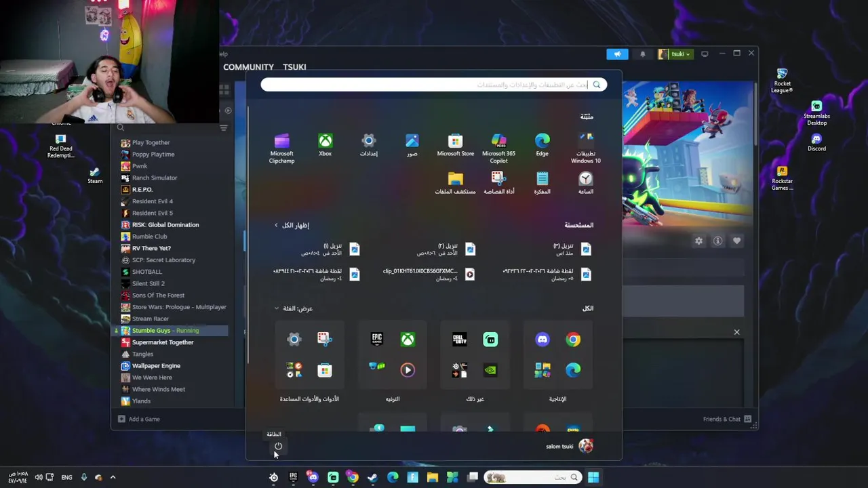Open the Streamlabs Desktop shortcut
This screenshot has height=488, width=868.
[x=816, y=114]
